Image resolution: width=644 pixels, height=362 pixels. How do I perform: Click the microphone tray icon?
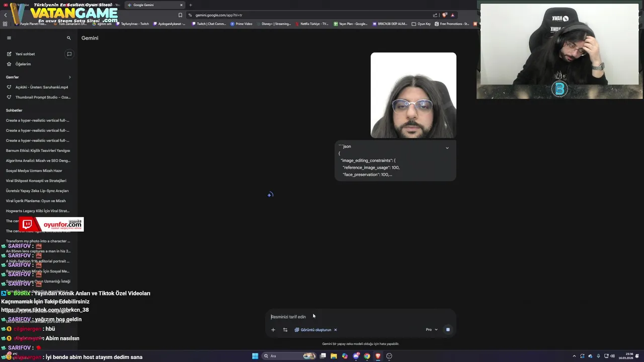click(x=598, y=356)
